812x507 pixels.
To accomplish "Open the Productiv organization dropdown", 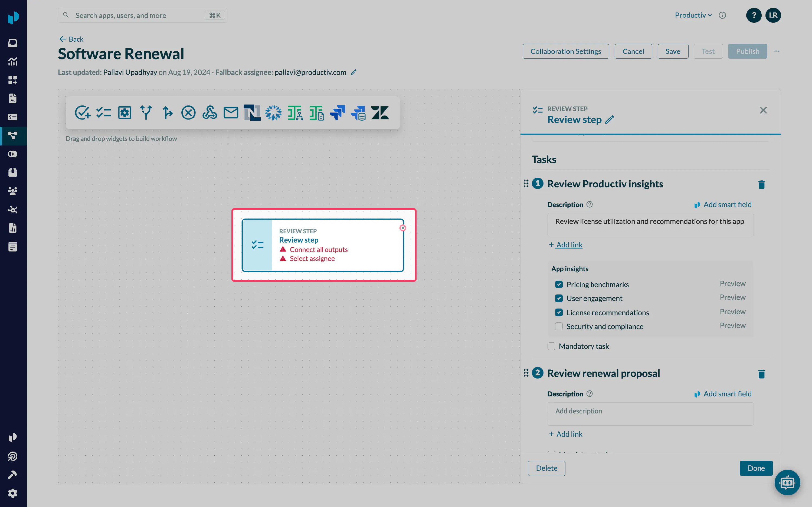I will coord(693,15).
